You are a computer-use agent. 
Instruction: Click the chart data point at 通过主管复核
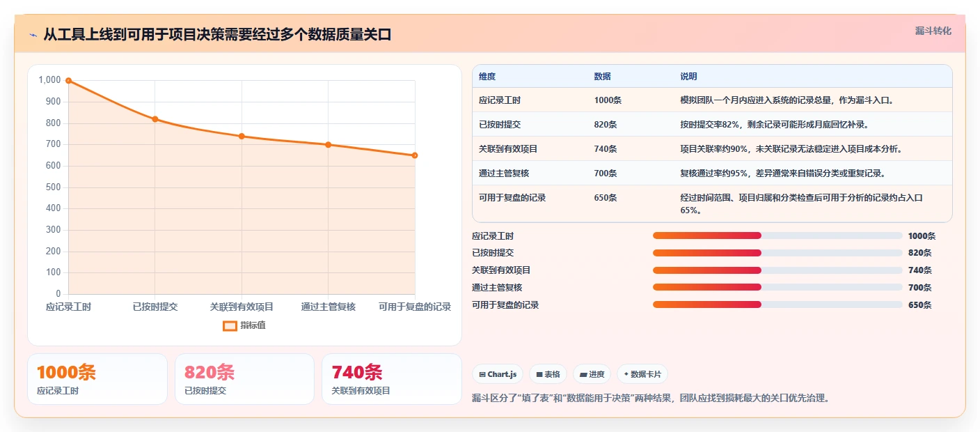(329, 145)
